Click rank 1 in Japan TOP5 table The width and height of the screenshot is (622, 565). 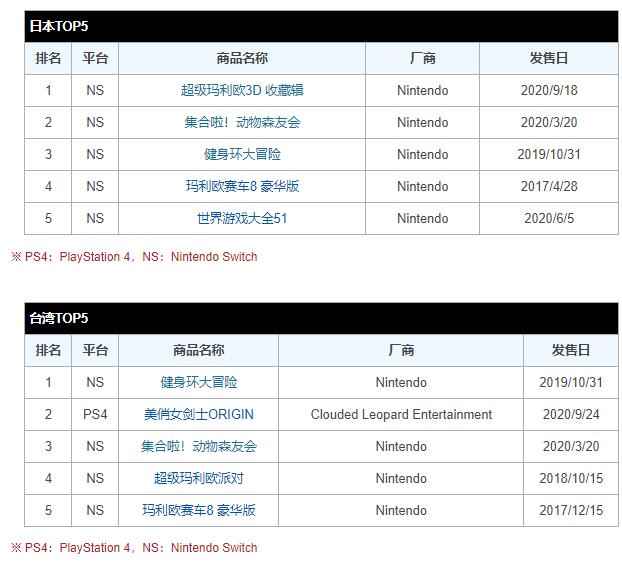point(48,90)
